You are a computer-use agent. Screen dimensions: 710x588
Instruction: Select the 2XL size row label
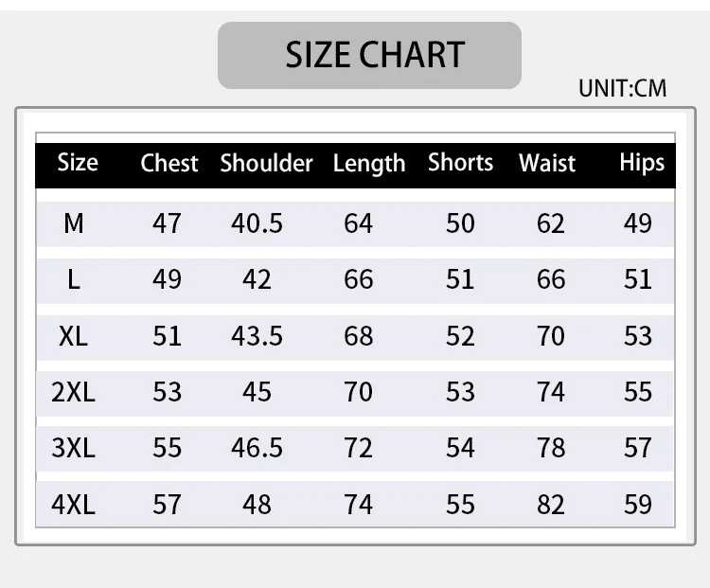pos(74,392)
